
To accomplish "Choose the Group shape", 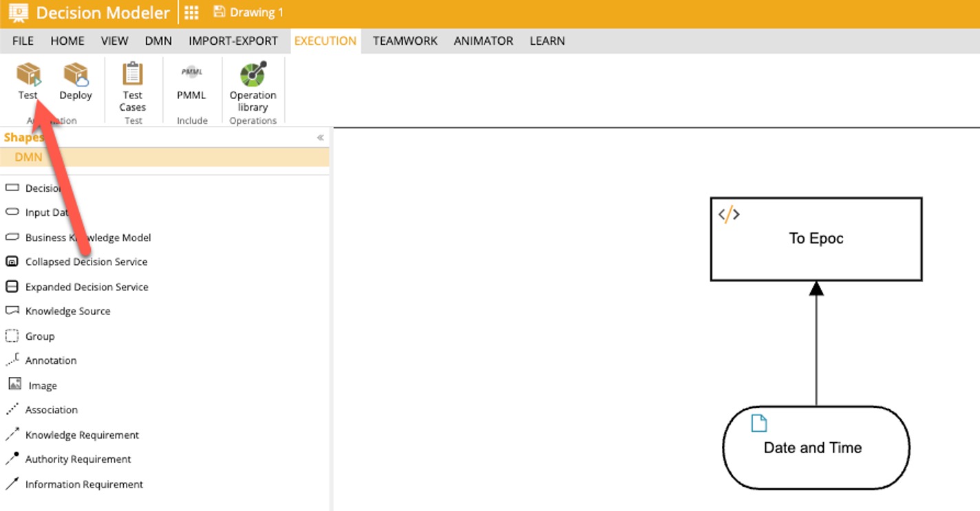I will (x=39, y=336).
